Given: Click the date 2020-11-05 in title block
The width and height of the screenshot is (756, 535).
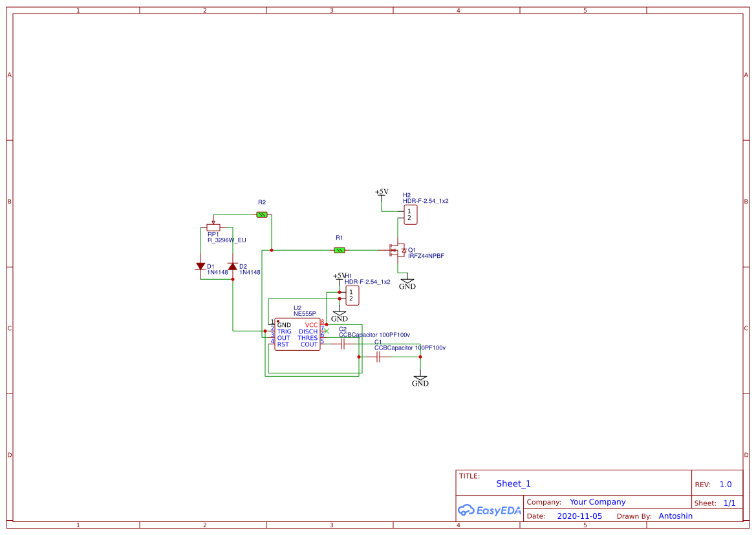Looking at the screenshot, I should [x=579, y=516].
